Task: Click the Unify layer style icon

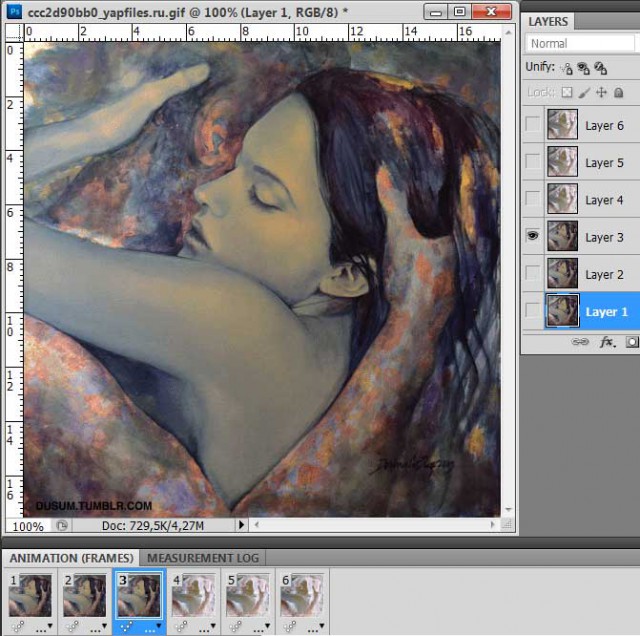Action: pos(600,68)
